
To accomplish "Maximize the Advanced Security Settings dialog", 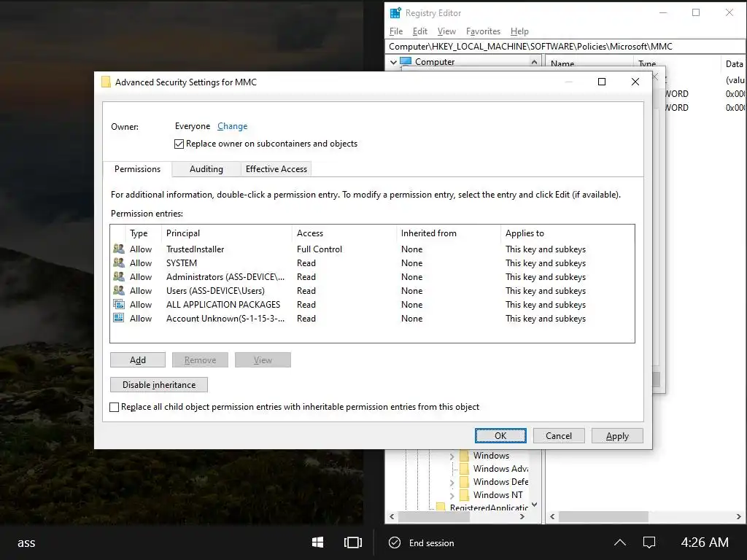I will tap(602, 82).
